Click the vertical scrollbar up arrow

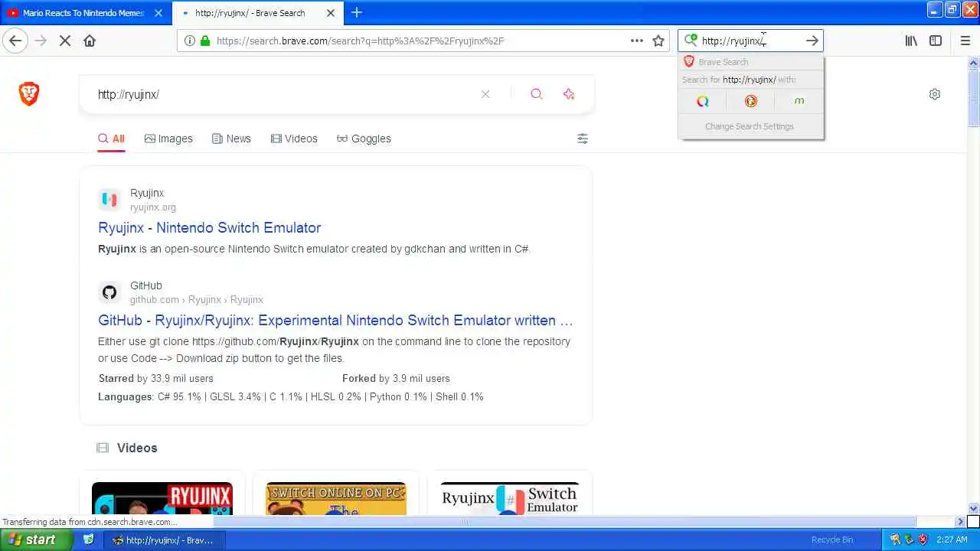(974, 64)
